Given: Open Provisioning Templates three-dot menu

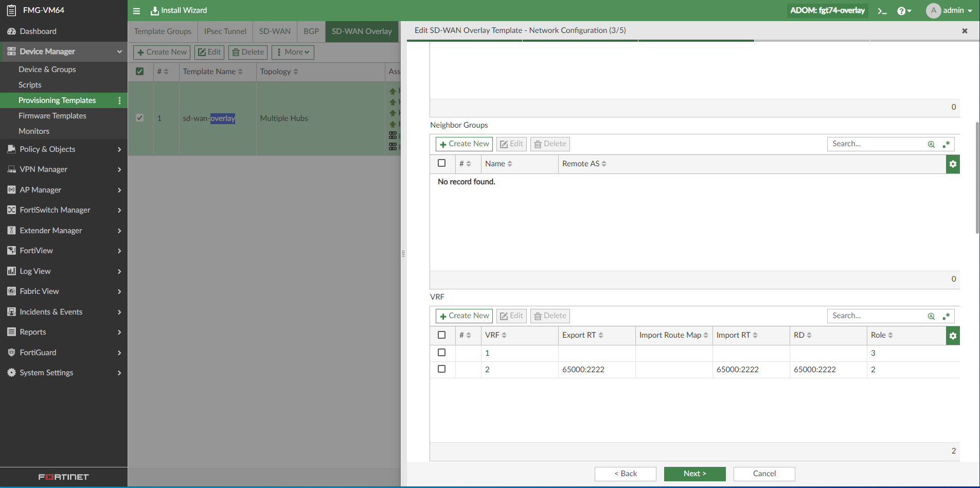Looking at the screenshot, I should coord(119,100).
